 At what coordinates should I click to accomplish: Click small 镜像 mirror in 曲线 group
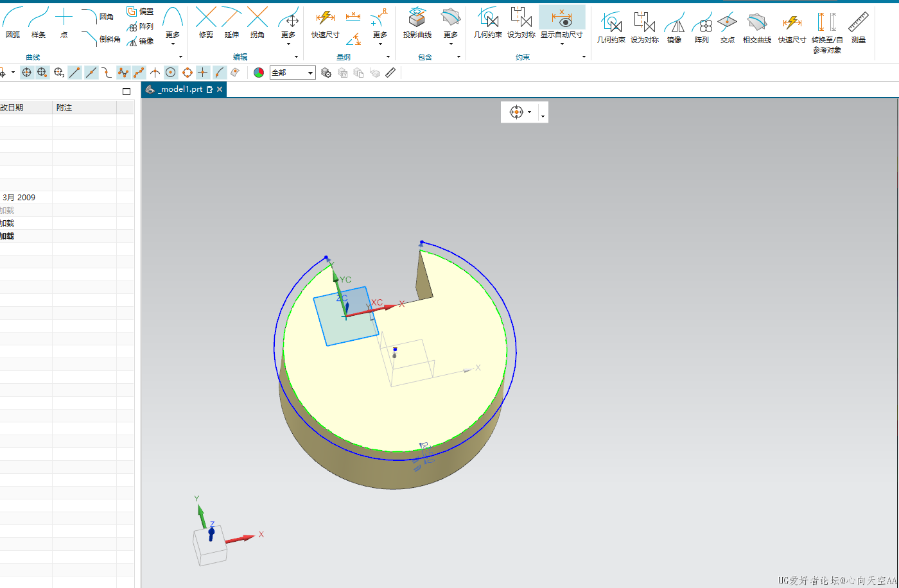pyautogui.click(x=140, y=41)
